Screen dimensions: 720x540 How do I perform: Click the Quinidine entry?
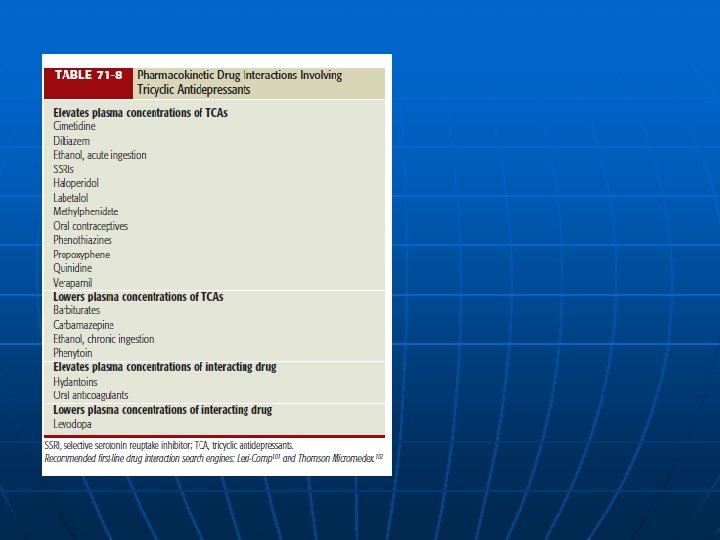tap(73, 268)
